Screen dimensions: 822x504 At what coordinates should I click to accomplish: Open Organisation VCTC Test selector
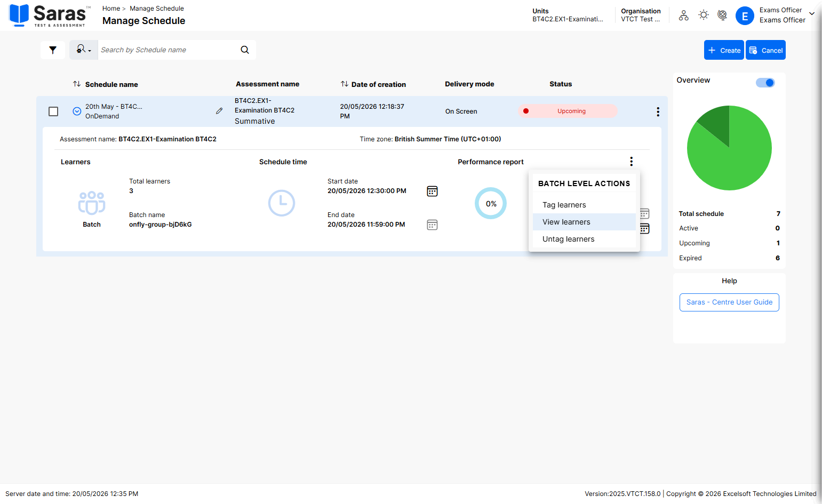[x=641, y=15]
